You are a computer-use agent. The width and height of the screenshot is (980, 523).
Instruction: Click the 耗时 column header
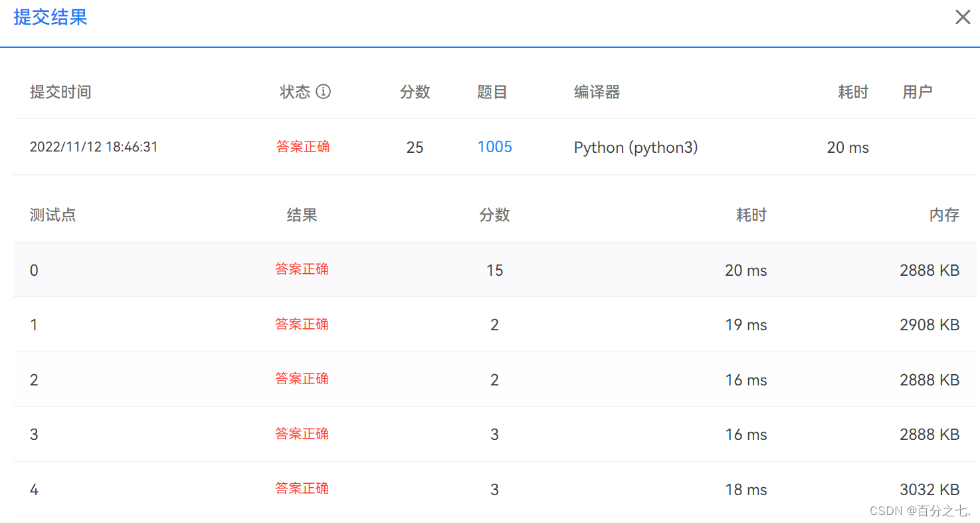coord(853,92)
